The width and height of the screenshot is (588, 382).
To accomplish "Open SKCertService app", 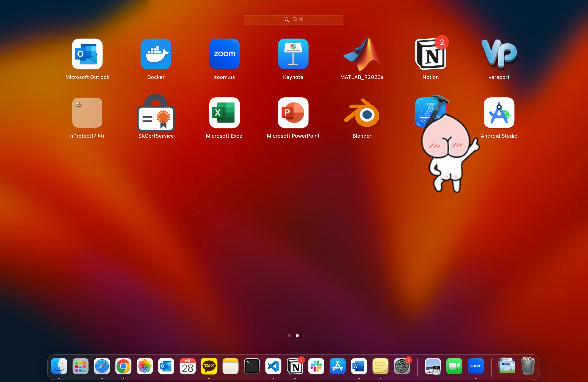I will pyautogui.click(x=156, y=113).
